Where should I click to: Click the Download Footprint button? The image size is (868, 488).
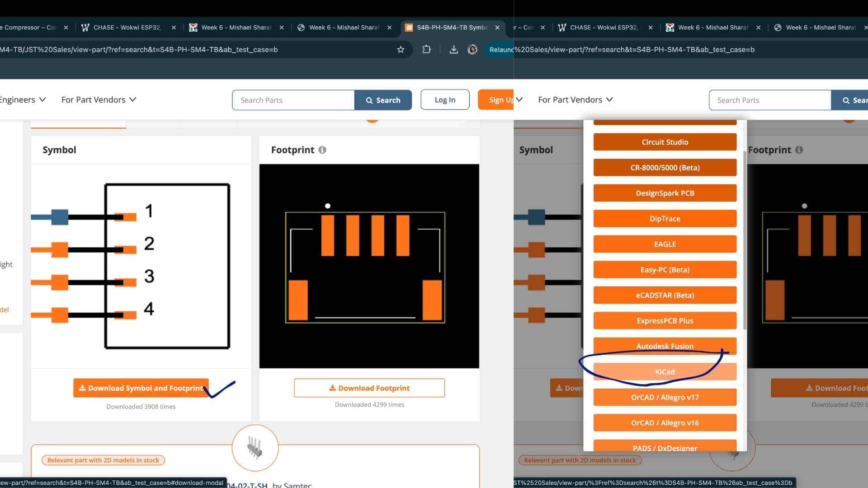[369, 388]
